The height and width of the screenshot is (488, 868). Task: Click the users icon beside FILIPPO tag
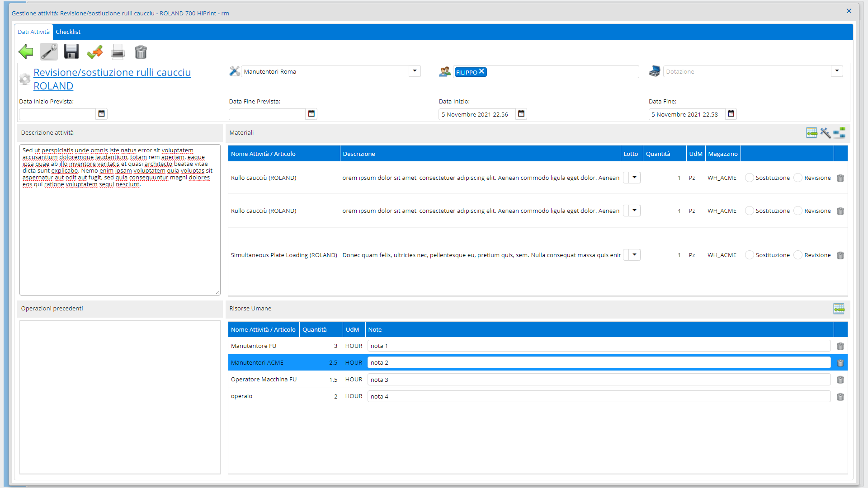tap(445, 71)
